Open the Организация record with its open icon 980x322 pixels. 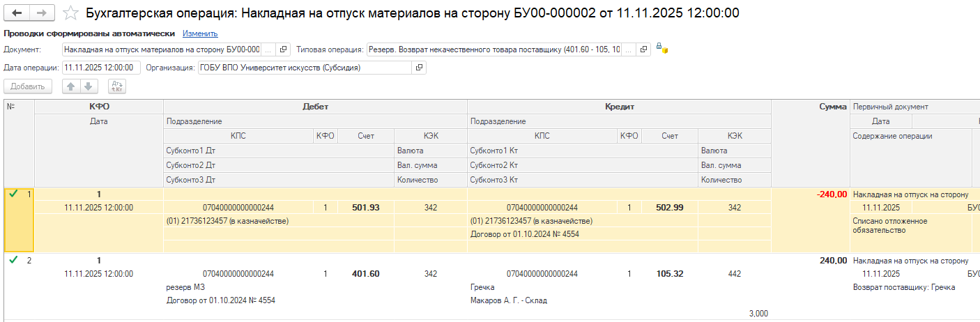pyautogui.click(x=419, y=68)
